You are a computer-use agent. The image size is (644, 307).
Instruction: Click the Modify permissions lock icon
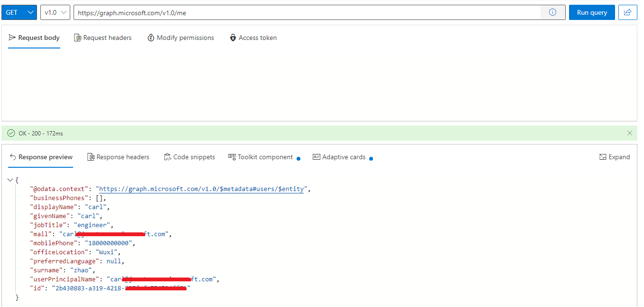[x=151, y=38]
